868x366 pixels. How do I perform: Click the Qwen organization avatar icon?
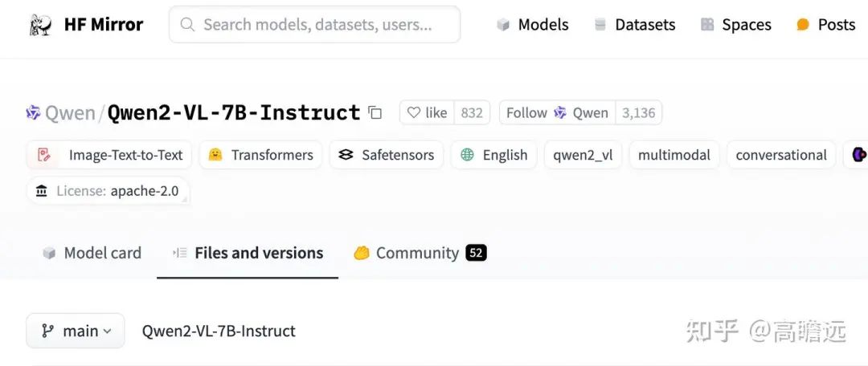33,113
